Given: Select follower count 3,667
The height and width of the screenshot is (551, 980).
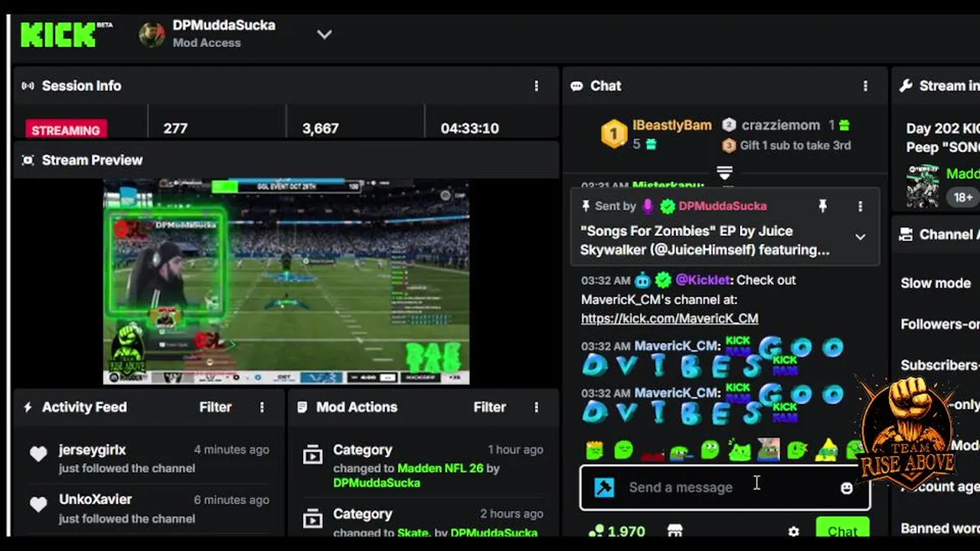Looking at the screenshot, I should [320, 129].
